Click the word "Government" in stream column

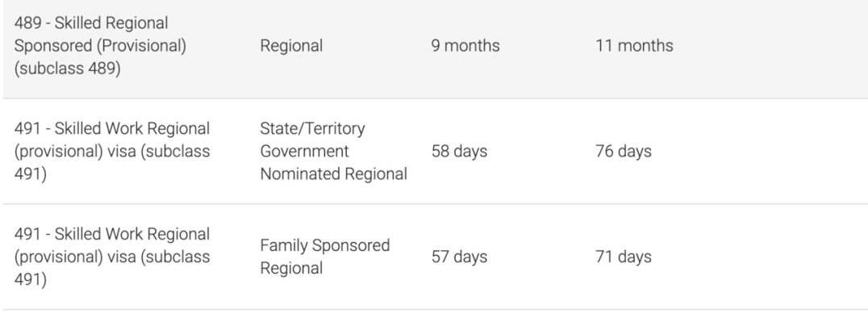304,151
